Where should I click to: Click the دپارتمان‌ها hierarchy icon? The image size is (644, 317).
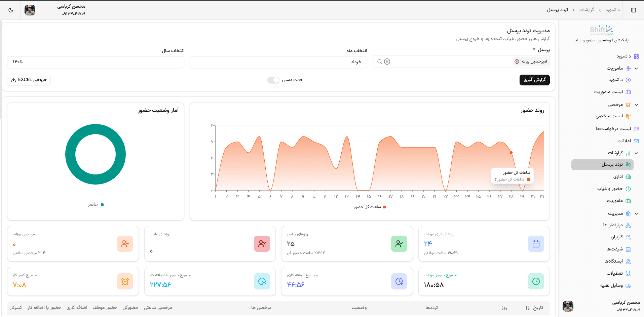tap(628, 225)
